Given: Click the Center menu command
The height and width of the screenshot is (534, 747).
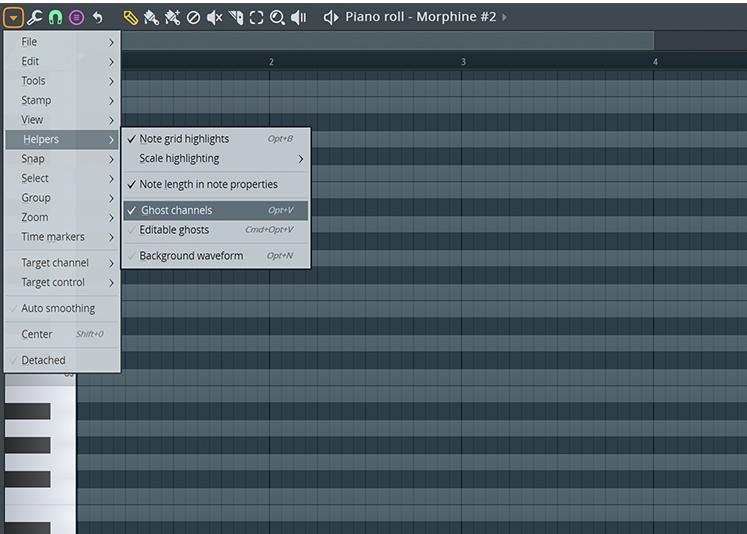Looking at the screenshot, I should [x=37, y=334].
